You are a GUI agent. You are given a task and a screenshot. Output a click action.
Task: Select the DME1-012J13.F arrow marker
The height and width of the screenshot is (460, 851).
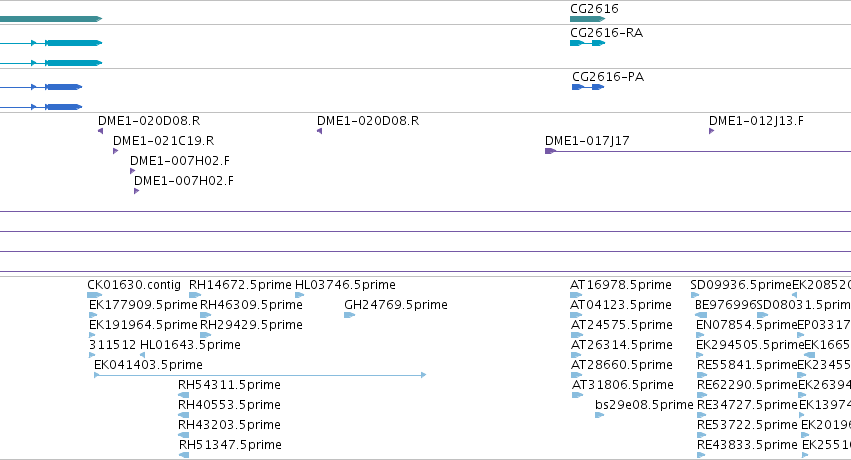click(712, 131)
